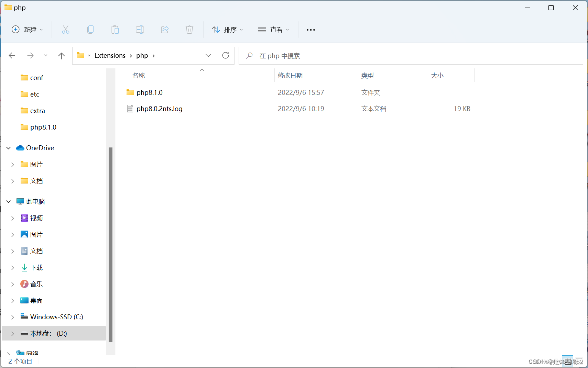Open the php8.1.0 folder
588x368 pixels.
[150, 92]
